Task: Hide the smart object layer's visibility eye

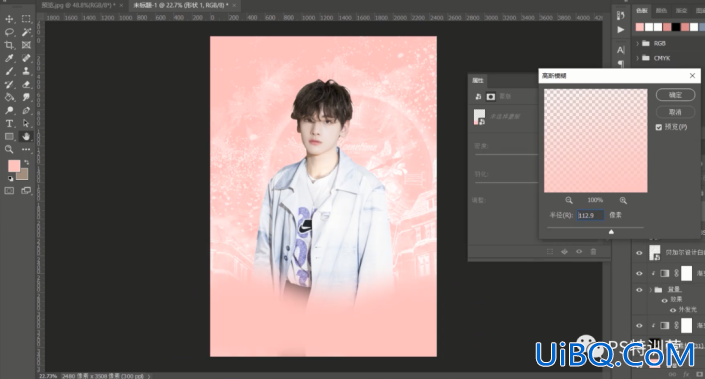Action: 639,253
